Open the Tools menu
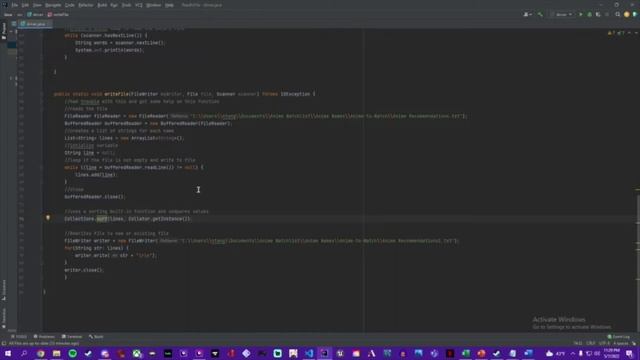This screenshot has width=640, height=360. [127, 5]
